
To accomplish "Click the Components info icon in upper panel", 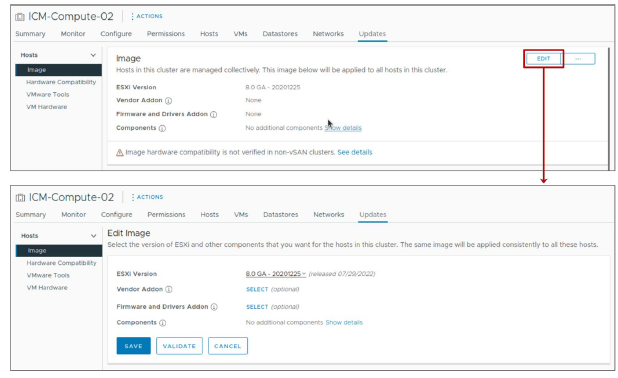I will (162, 128).
